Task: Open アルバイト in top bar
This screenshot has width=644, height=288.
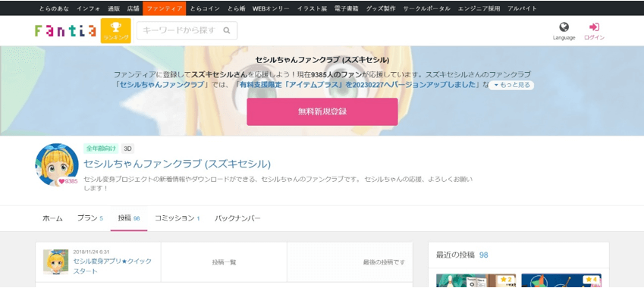Action: [522, 8]
